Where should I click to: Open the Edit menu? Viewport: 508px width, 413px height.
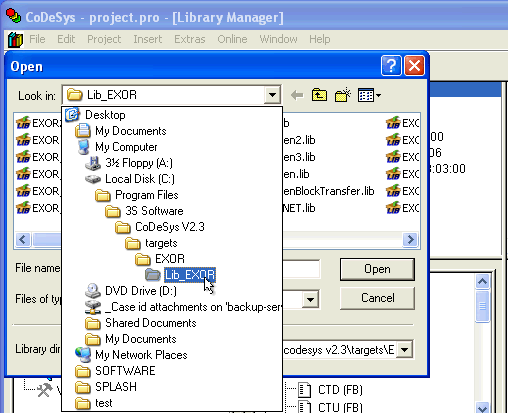66,39
